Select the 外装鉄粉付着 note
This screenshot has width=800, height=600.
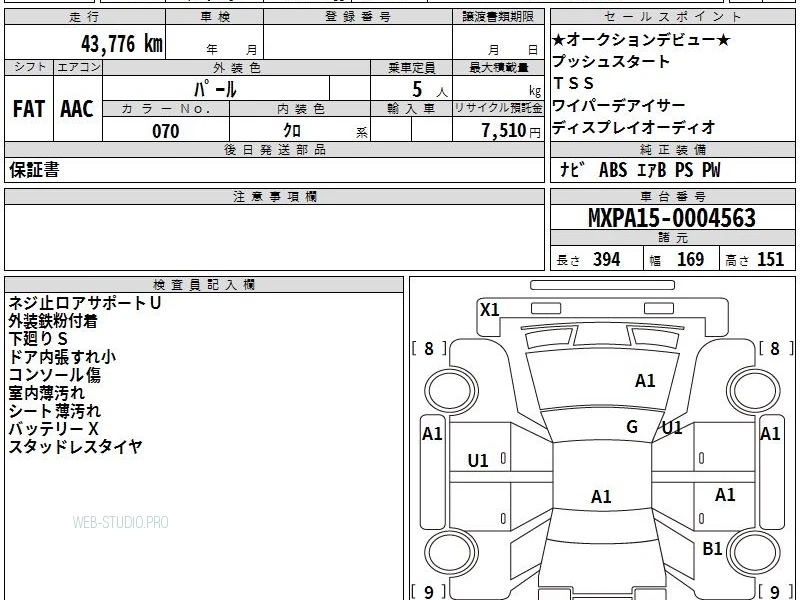click(53, 321)
